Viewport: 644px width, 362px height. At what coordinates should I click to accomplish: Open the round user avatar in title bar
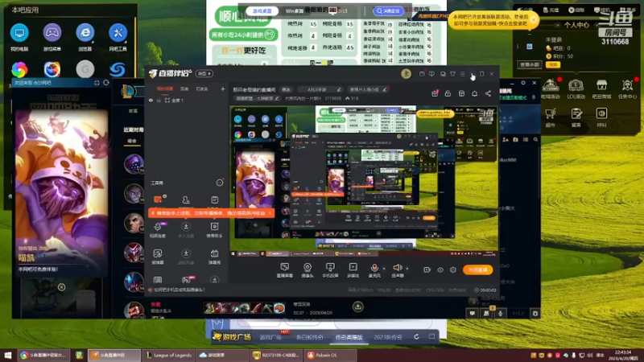point(406,74)
